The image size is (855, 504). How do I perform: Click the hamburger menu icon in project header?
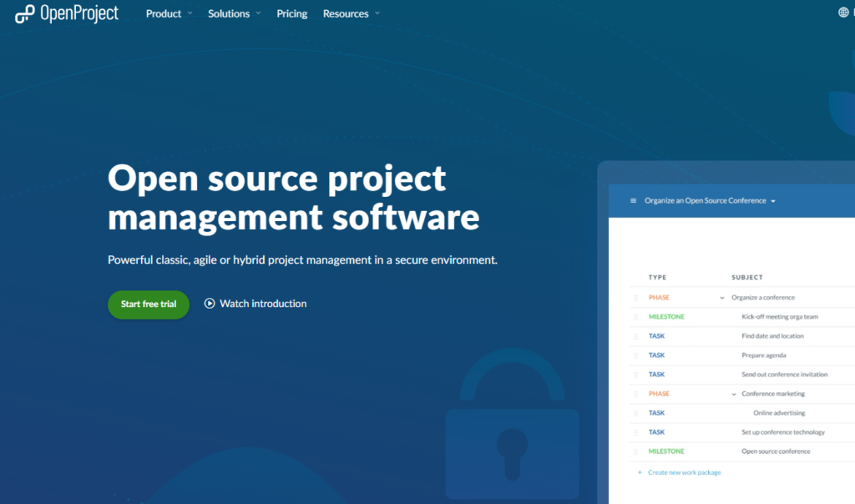pos(633,200)
